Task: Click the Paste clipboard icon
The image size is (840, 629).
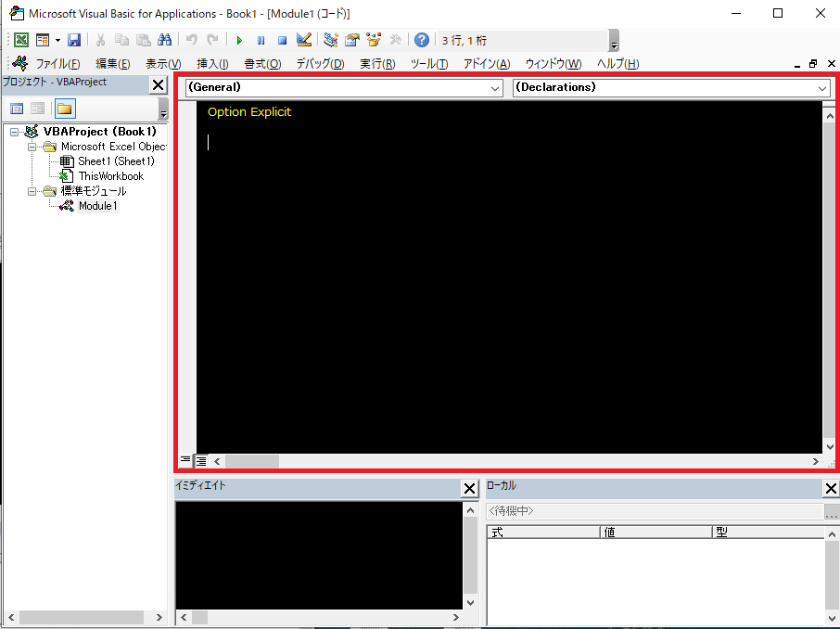Action: click(143, 40)
